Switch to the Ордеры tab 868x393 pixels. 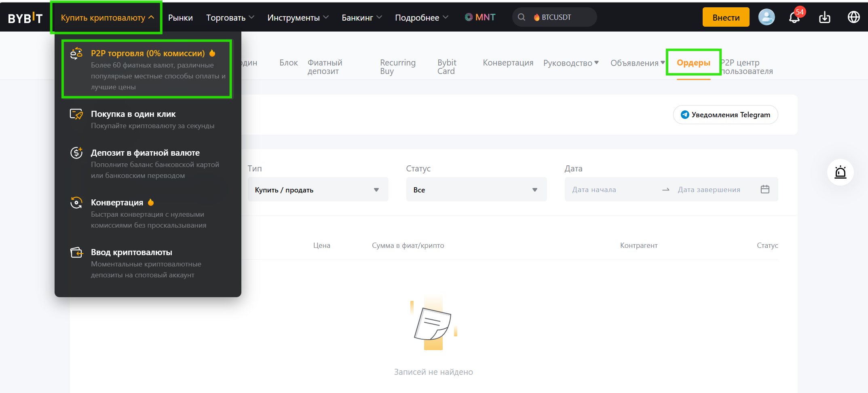click(x=693, y=63)
